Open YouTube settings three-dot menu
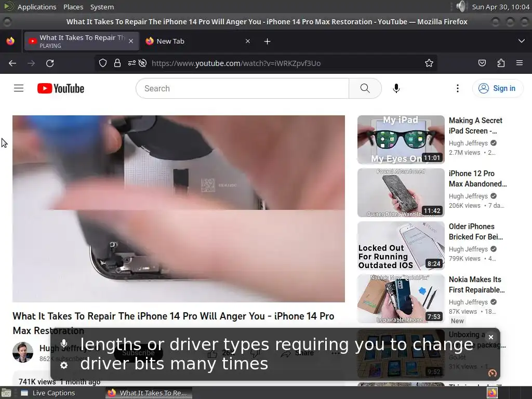This screenshot has width=532, height=399. 458,88
